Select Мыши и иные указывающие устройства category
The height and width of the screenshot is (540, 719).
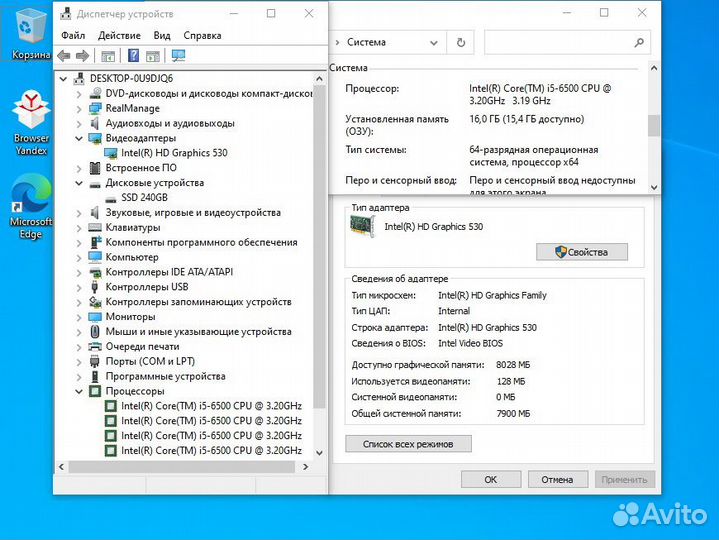[199, 332]
